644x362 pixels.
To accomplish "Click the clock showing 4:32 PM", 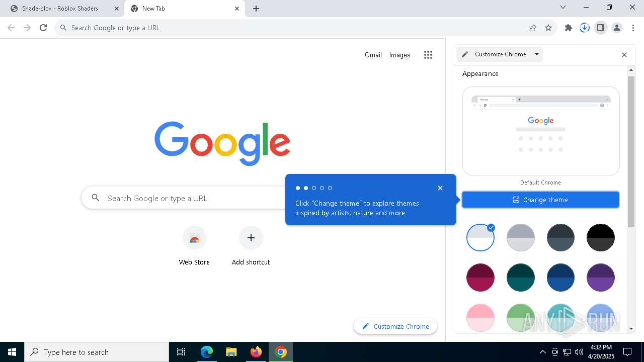I will pos(601,347).
